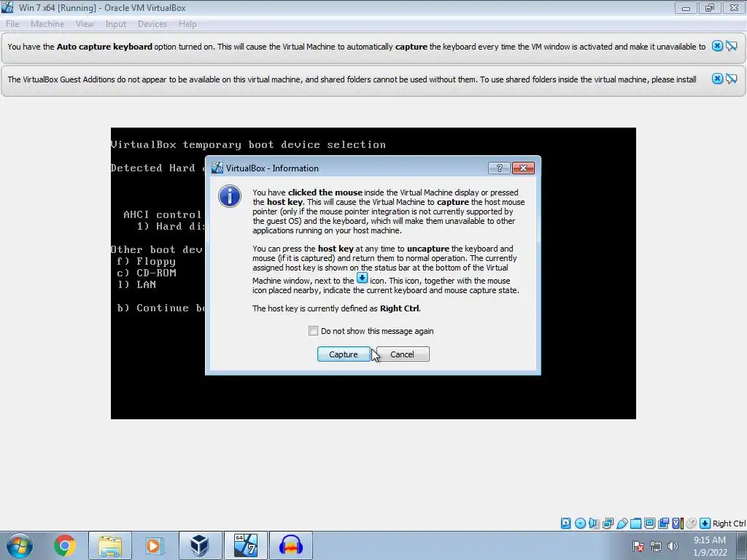Image resolution: width=747 pixels, height=560 pixels.
Task: Click the keyboard capture arrow status icon
Action: click(x=705, y=524)
